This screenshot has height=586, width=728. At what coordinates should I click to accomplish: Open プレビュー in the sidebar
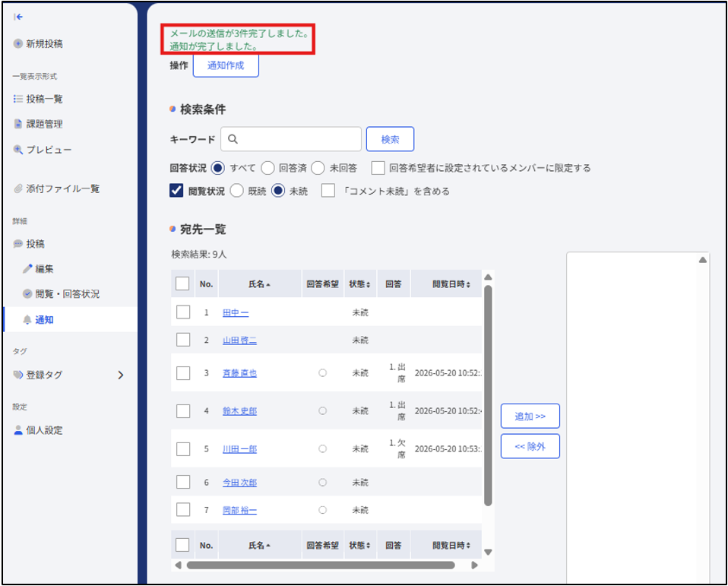click(x=49, y=150)
